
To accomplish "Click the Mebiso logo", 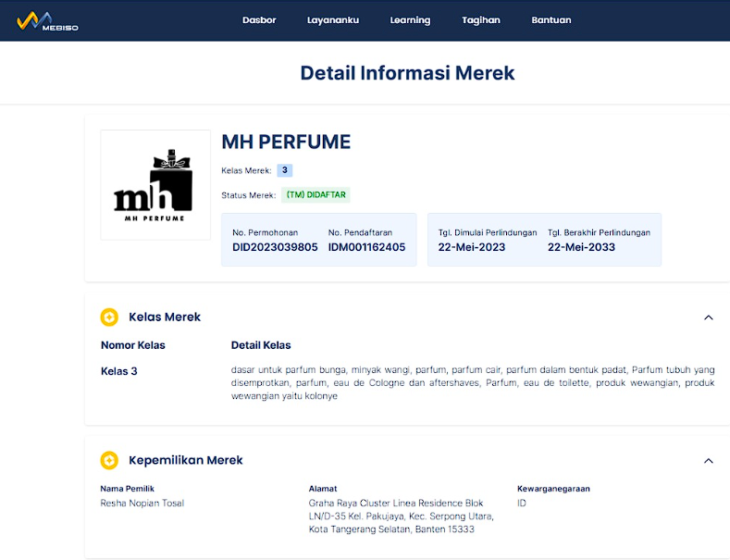I will pyautogui.click(x=47, y=21).
